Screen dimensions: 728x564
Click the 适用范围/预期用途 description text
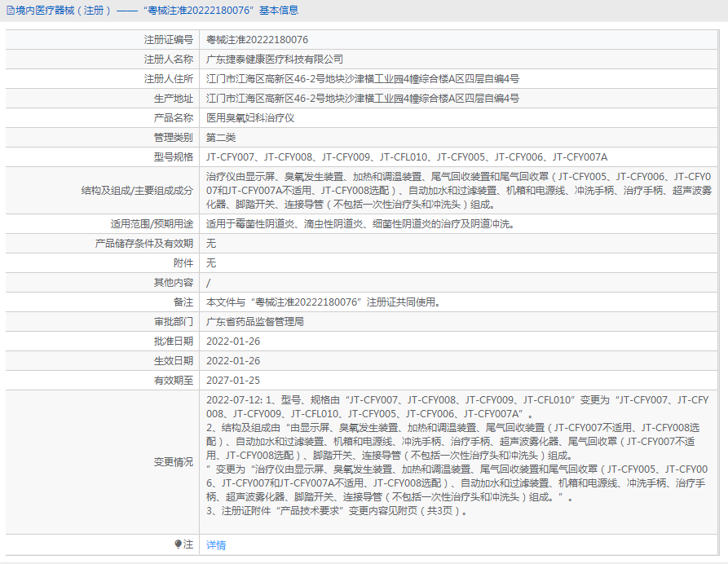point(360,223)
